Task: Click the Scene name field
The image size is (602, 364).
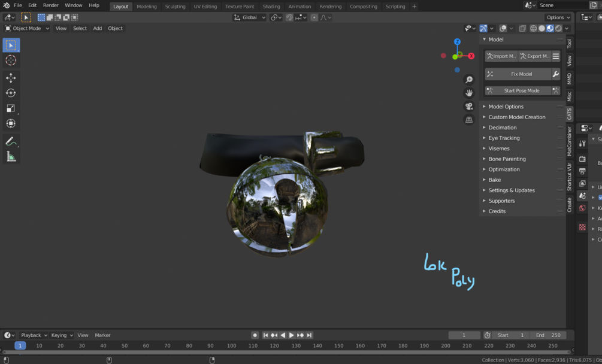Action: coord(562,5)
